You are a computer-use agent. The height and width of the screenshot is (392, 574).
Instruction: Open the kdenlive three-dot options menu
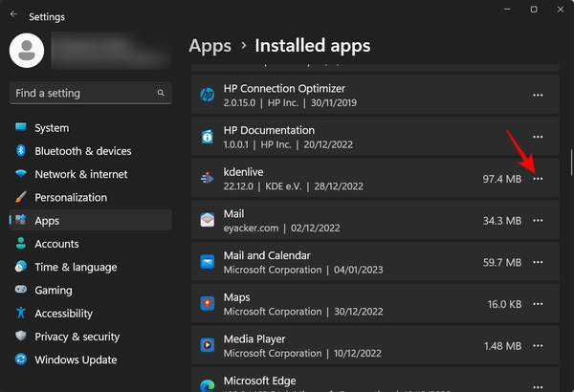(x=538, y=179)
